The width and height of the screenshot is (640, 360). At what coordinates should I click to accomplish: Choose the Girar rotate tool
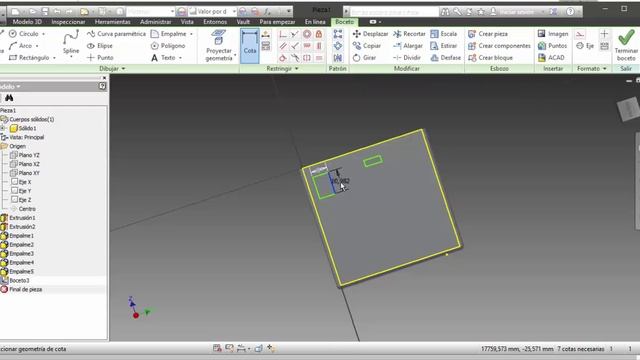click(x=364, y=58)
